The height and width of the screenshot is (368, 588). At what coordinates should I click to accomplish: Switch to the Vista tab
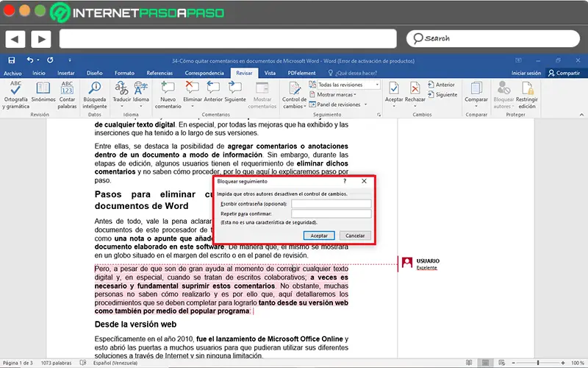coord(270,73)
